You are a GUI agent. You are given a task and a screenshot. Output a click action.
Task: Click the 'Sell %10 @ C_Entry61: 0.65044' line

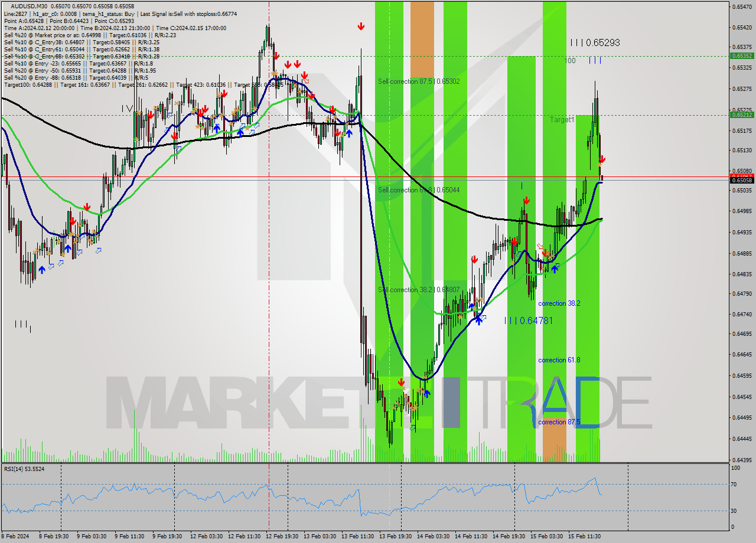[x=81, y=49]
